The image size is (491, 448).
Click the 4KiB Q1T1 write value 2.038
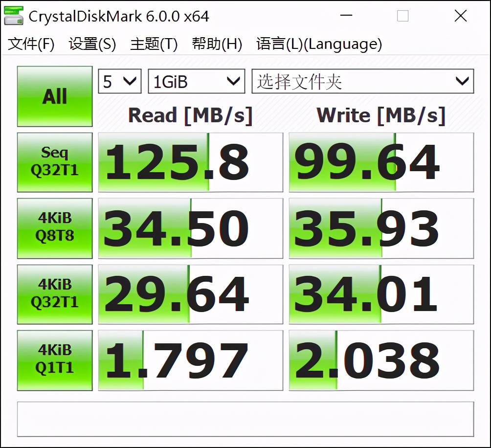pyautogui.click(x=381, y=360)
